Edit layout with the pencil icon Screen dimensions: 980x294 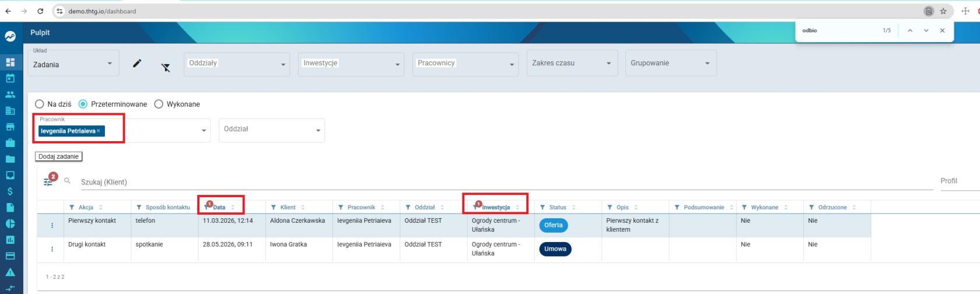pos(137,63)
